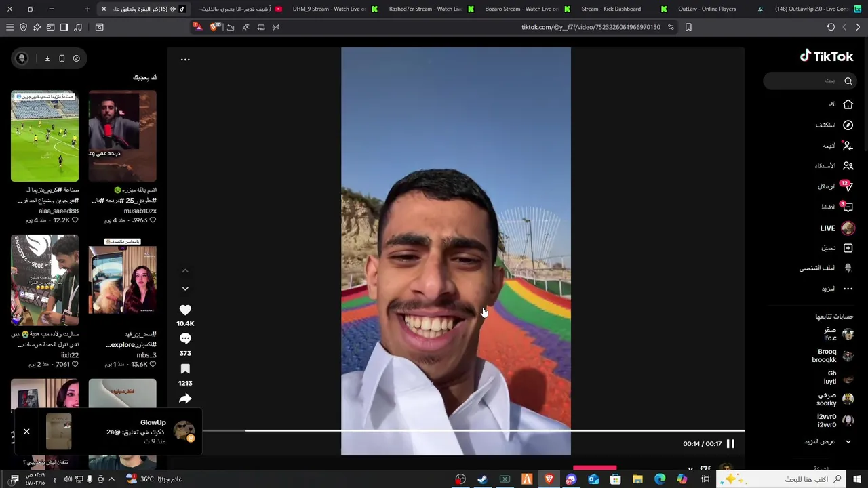Go to the next video with the down chevron

(185, 289)
